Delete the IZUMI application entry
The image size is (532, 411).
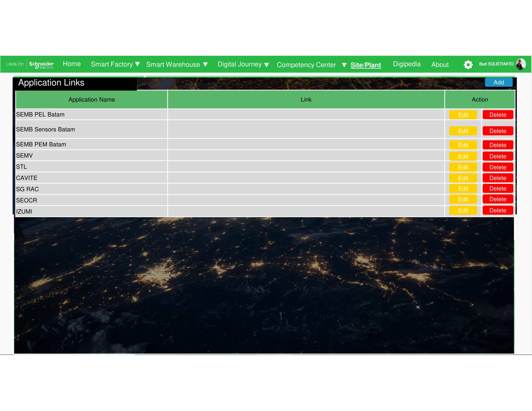[497, 210]
